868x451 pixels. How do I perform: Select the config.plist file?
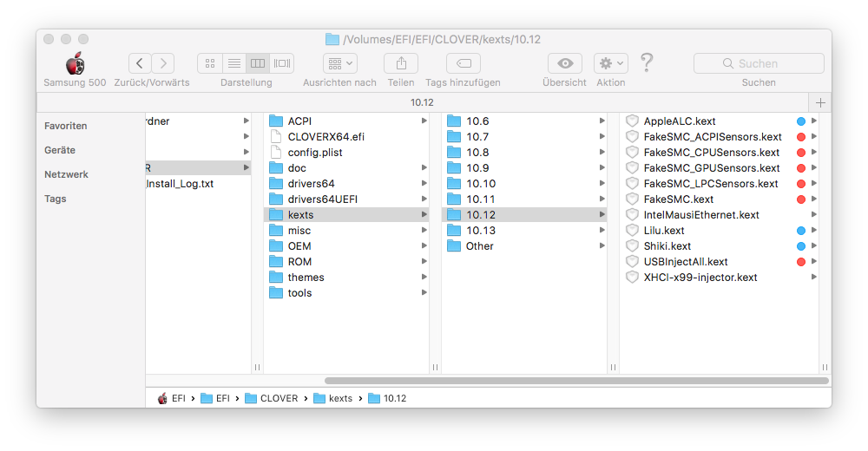(347, 152)
